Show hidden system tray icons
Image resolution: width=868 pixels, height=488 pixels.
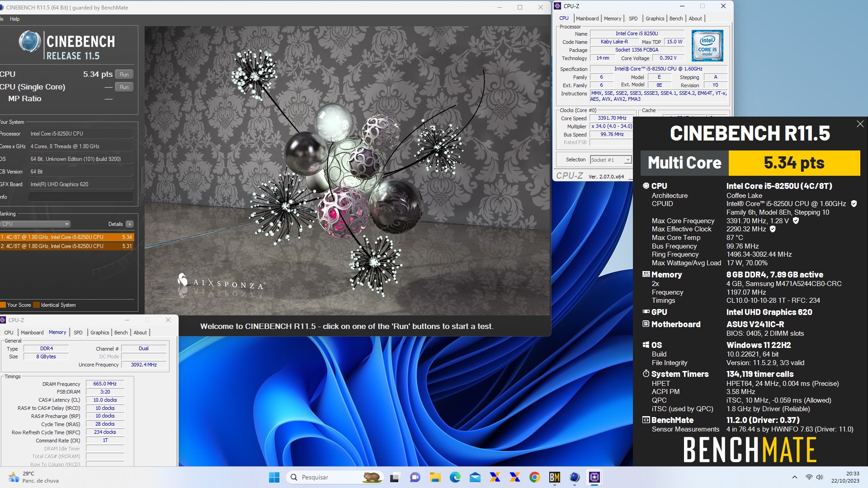pos(794,477)
